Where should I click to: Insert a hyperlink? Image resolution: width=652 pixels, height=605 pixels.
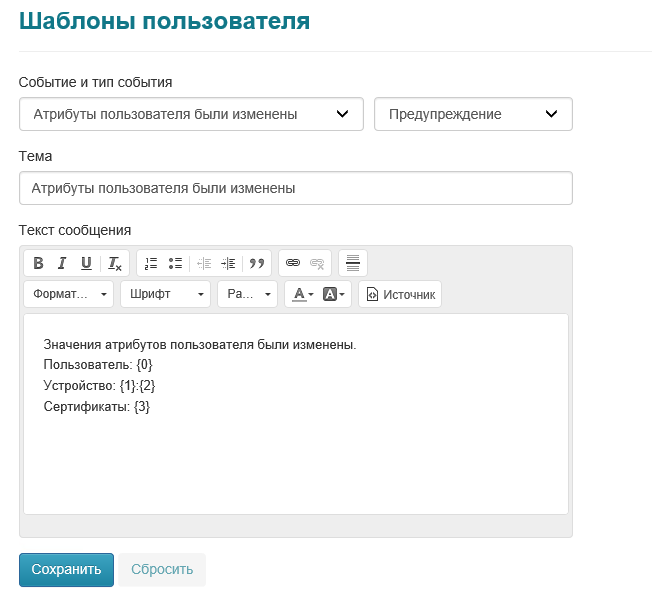293,263
